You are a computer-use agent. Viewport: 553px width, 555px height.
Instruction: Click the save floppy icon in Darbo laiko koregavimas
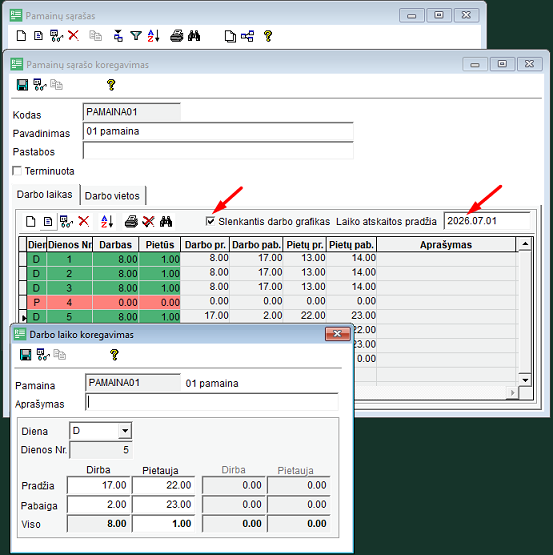(x=25, y=355)
